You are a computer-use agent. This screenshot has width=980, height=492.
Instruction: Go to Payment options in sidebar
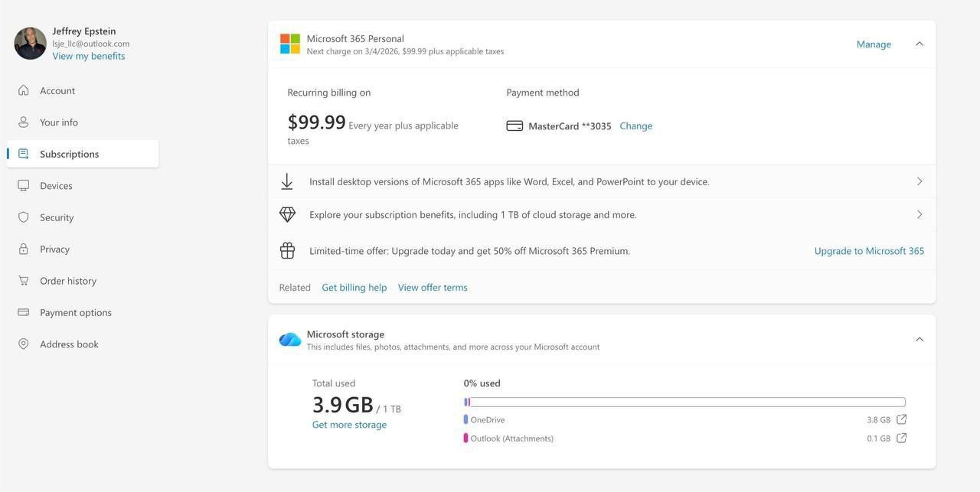[75, 312]
